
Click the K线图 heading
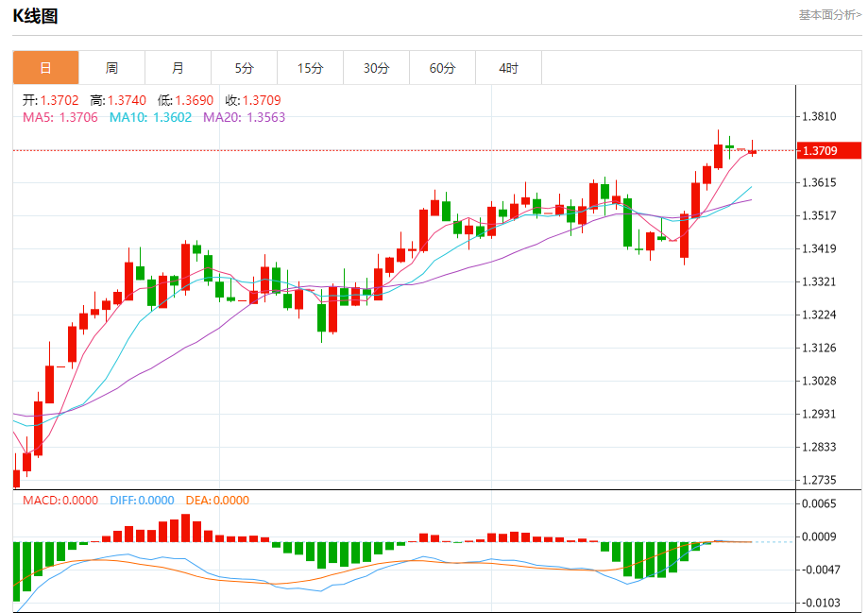tap(35, 16)
